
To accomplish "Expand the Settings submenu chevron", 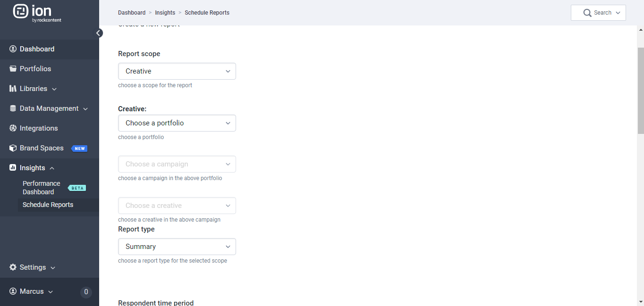I will [53, 268].
